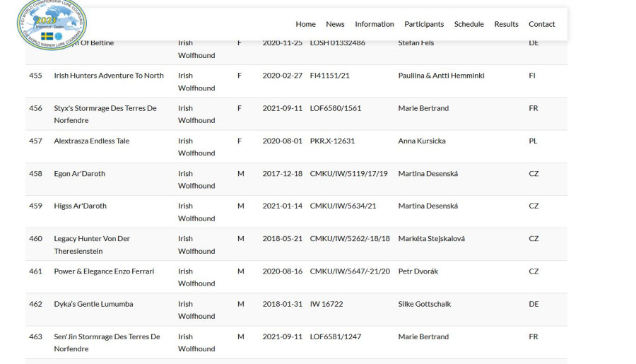Click birth date 2020-08-01
636x364 pixels.
pos(282,141)
